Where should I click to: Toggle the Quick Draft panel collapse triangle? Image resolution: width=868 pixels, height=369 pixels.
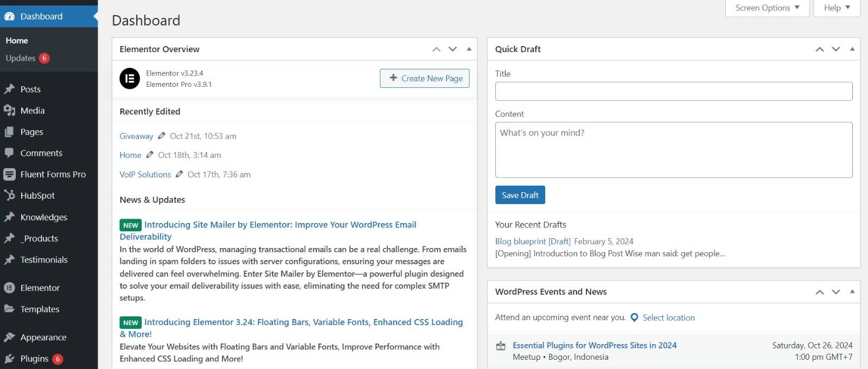click(x=852, y=49)
